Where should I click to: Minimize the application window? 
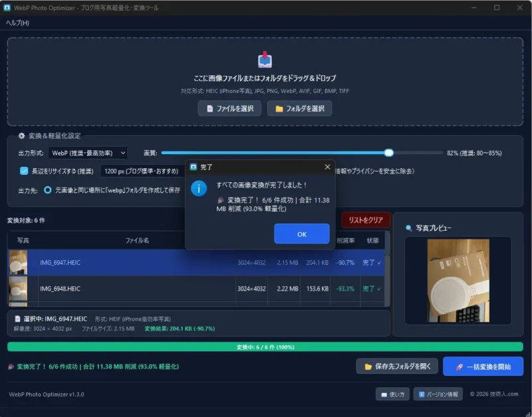(x=474, y=7)
